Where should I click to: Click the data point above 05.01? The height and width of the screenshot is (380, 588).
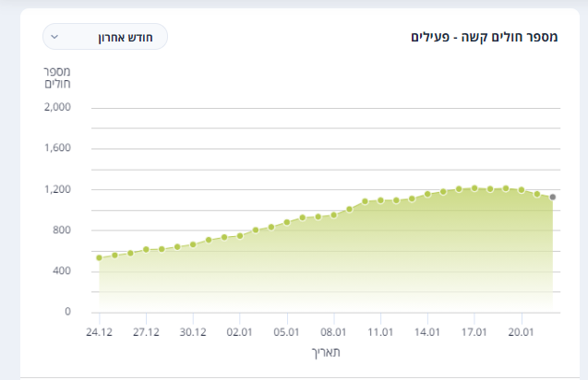(x=287, y=222)
